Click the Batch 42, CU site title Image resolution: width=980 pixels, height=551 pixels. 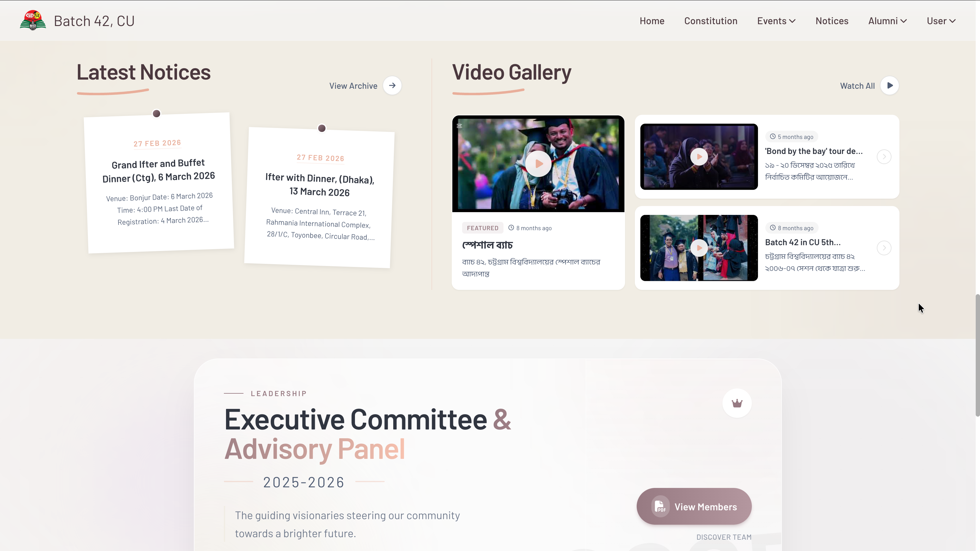point(94,21)
